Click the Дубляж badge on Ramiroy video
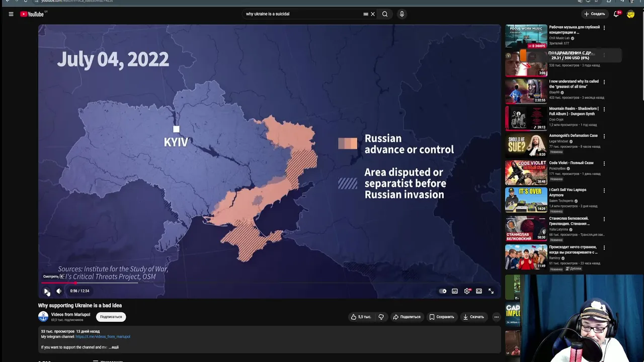Screen dimensions: 644x362 click(574, 269)
